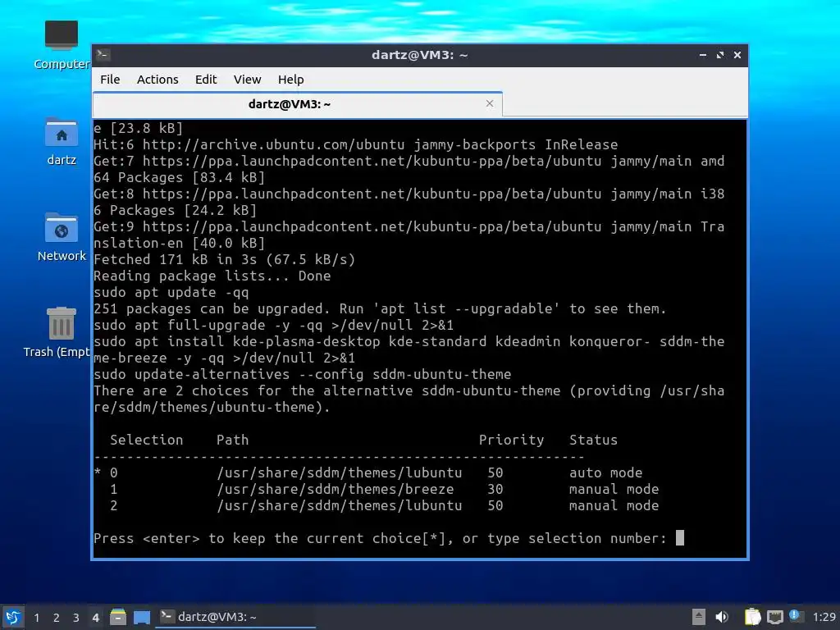Open the network connection tray icon
The width and height of the screenshot is (840, 630).
coord(774,617)
